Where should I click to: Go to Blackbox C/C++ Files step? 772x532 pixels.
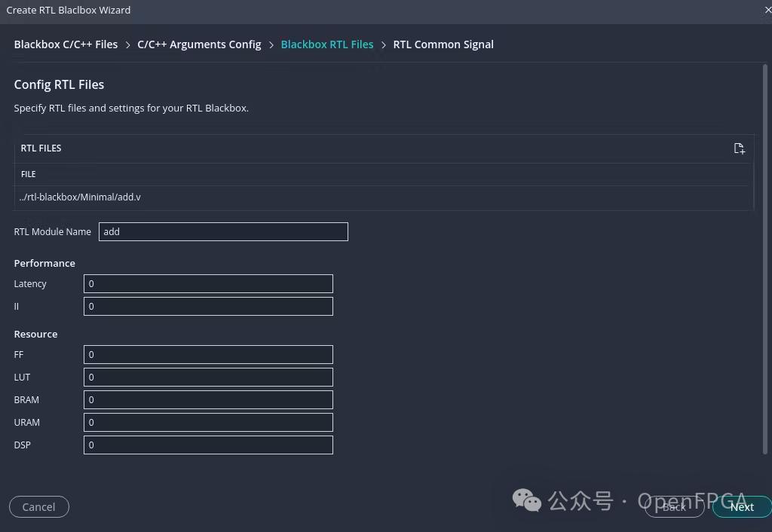66,44
